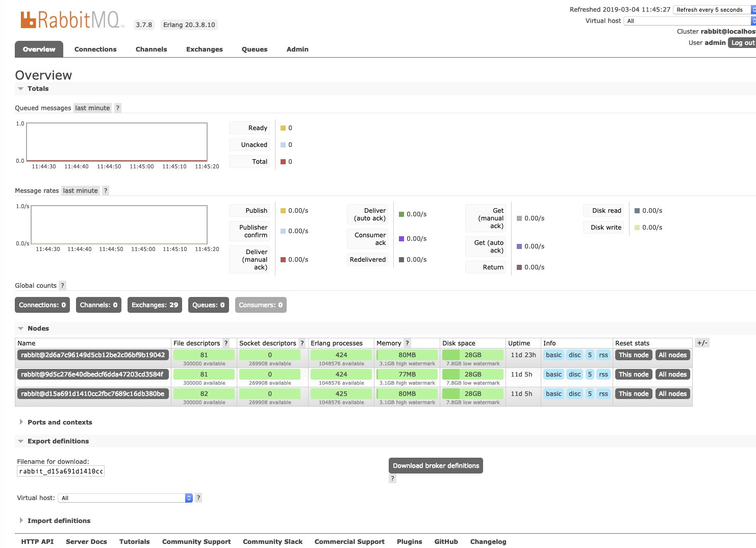Open the Refresh every 5 seconds dropdown
Screen dimensions: 756x548
pos(713,10)
